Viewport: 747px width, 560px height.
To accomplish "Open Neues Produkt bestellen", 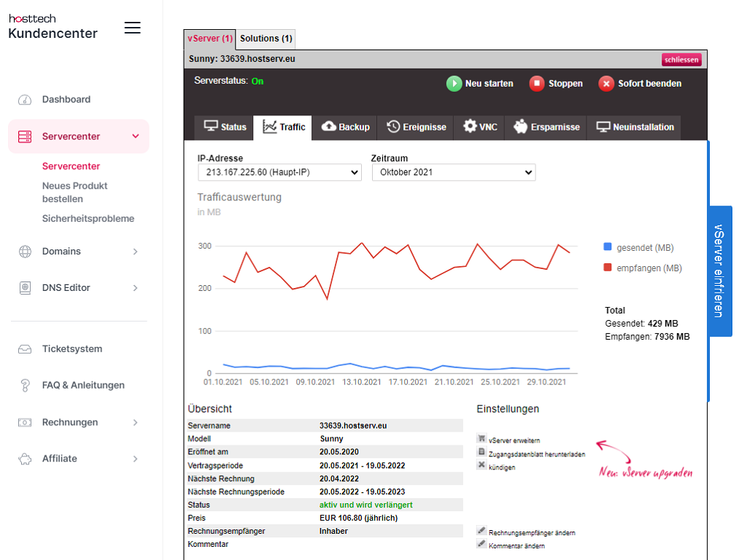I will (75, 192).
